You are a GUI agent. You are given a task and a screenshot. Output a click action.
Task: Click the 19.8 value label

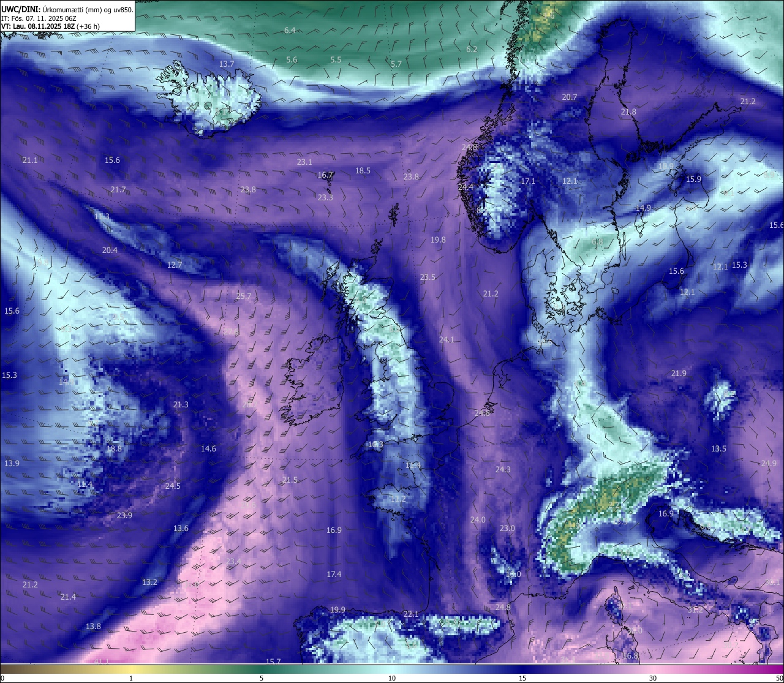(438, 240)
